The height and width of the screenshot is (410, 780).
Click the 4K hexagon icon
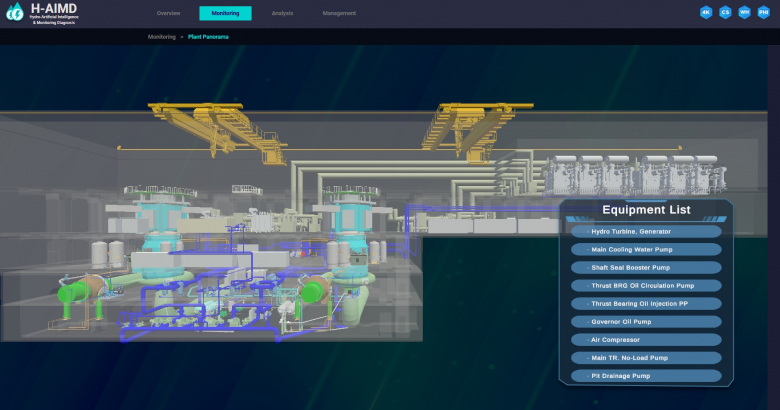(706, 13)
